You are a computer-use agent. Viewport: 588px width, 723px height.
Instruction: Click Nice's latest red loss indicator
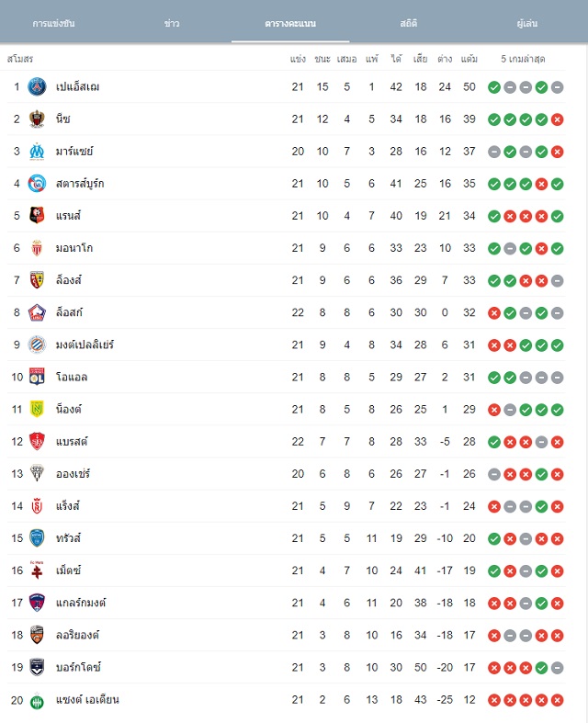[x=557, y=119]
